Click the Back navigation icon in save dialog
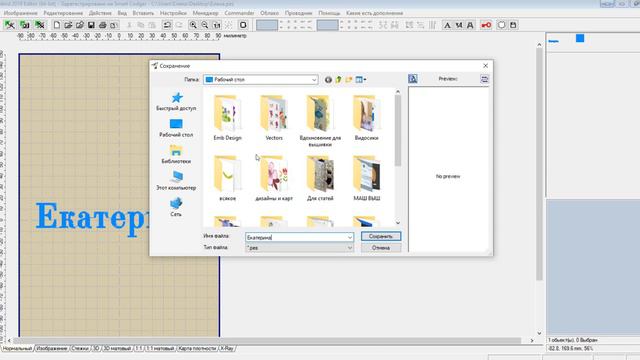Image resolution: width=640 pixels, height=360 pixels. coord(328,80)
